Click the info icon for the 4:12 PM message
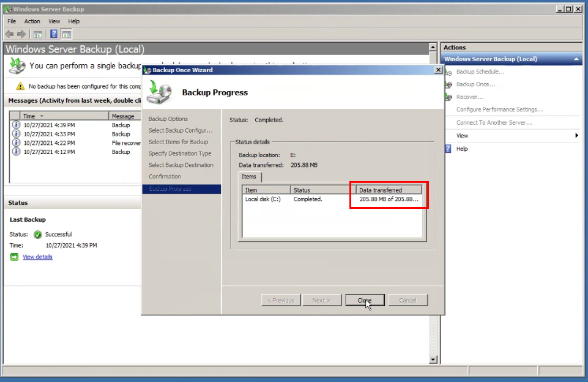This screenshot has width=588, height=382. point(16,152)
